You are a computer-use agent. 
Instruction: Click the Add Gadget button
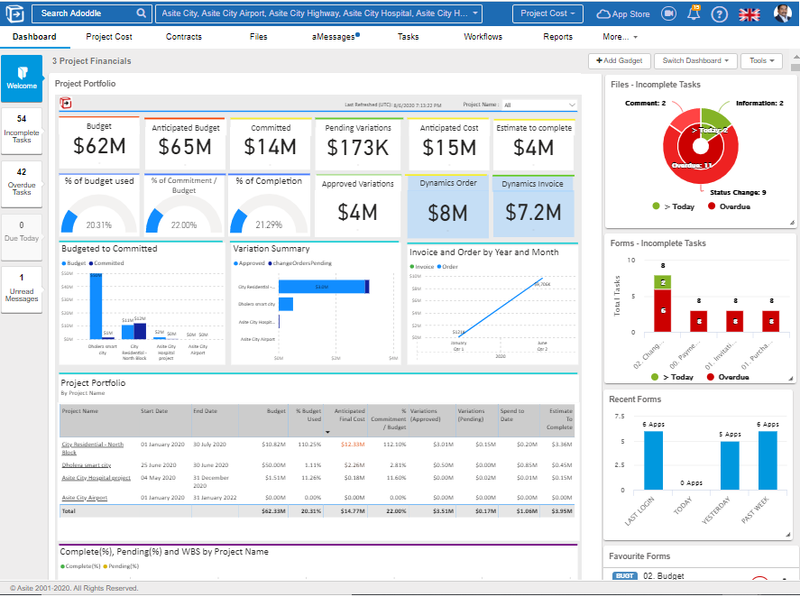pyautogui.click(x=619, y=61)
